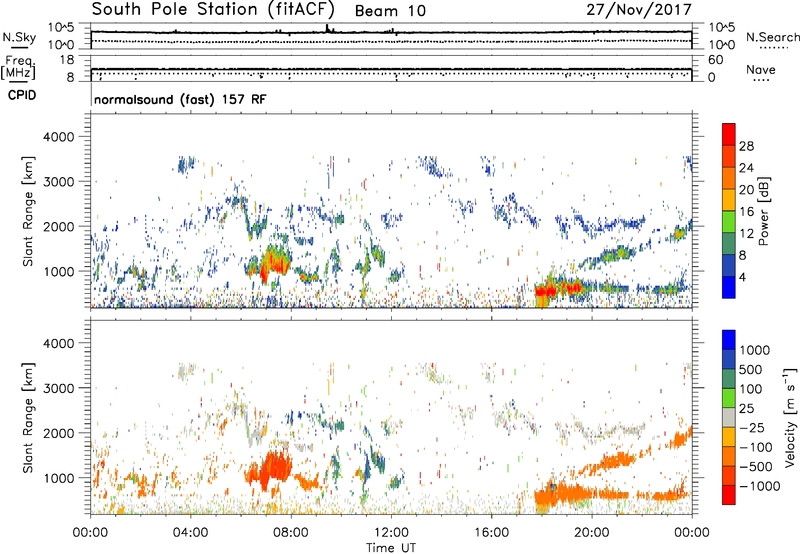Click the 'N.Search' legend label
The image size is (800, 554).
click(773, 37)
